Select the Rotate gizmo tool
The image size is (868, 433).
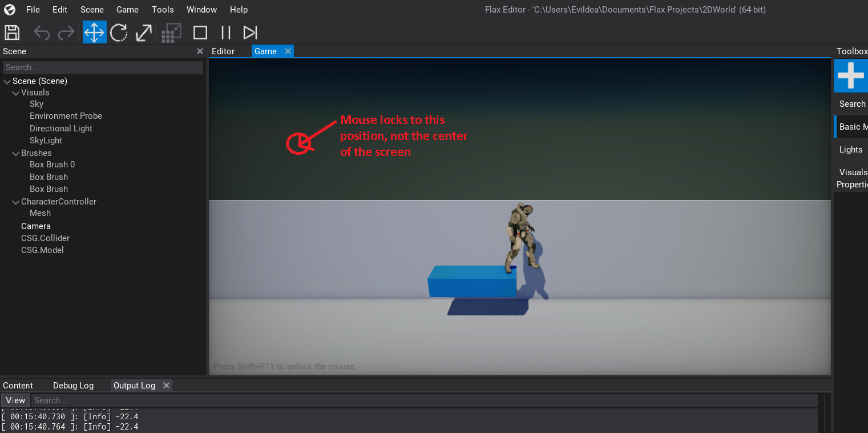119,32
